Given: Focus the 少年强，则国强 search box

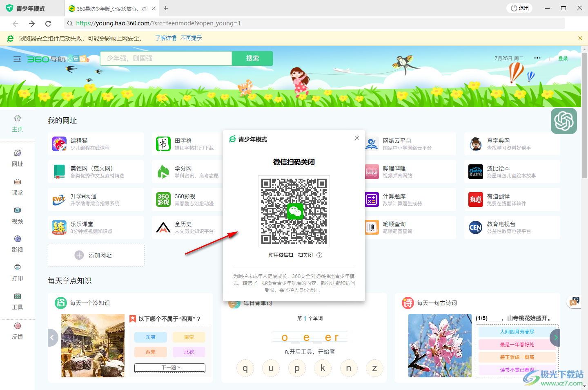Looking at the screenshot, I should coord(166,58).
